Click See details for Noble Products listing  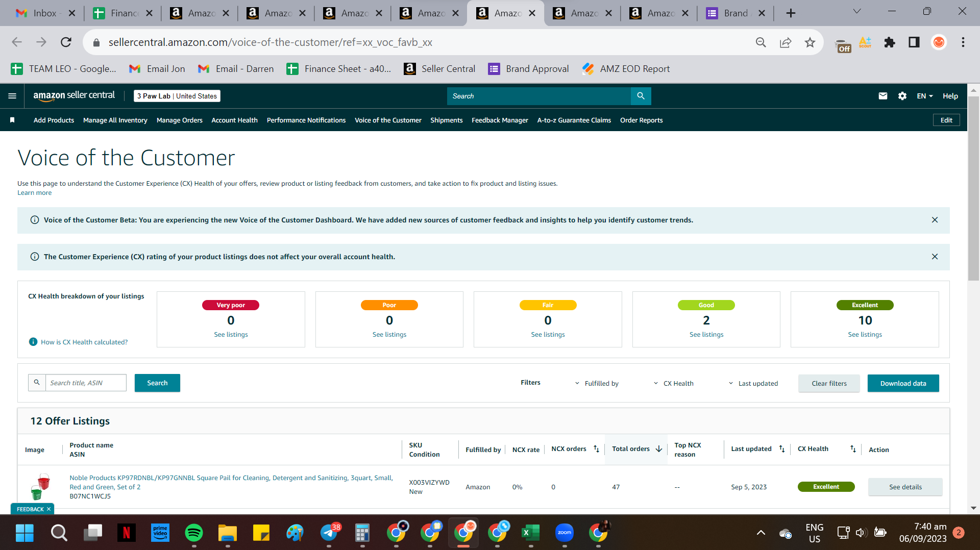905,487
